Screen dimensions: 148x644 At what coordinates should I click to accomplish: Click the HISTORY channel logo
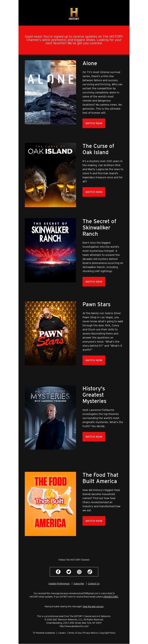click(x=74, y=14)
